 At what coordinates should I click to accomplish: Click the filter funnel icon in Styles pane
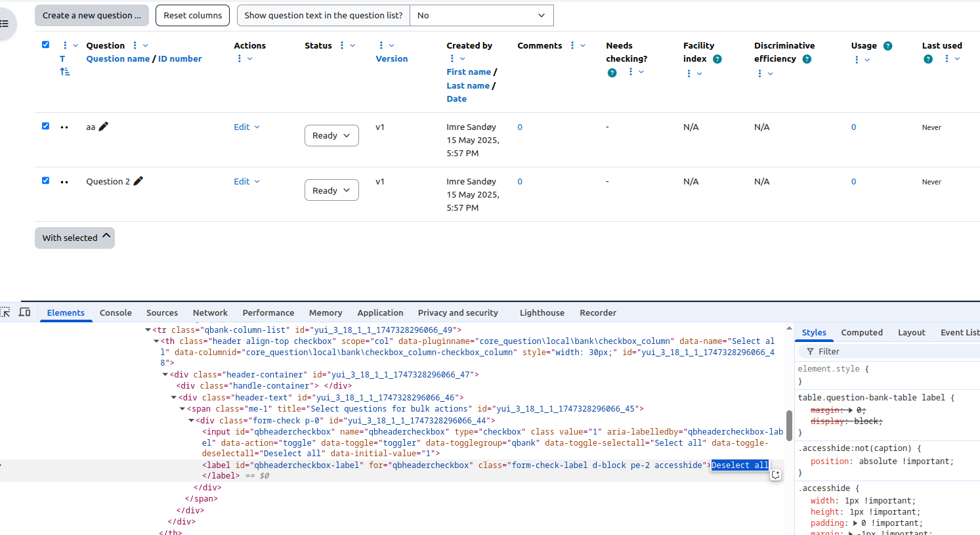click(x=810, y=352)
